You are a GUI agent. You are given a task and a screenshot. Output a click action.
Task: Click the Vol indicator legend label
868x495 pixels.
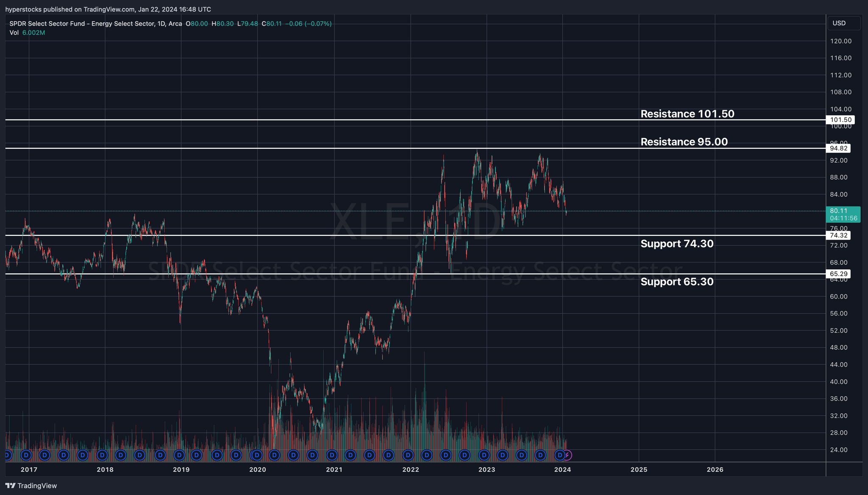14,33
